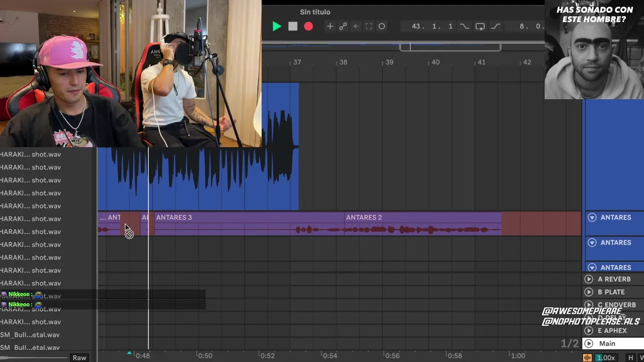644x362 pixels.
Task: Unfold the B PLATE return track
Action: tap(589, 292)
